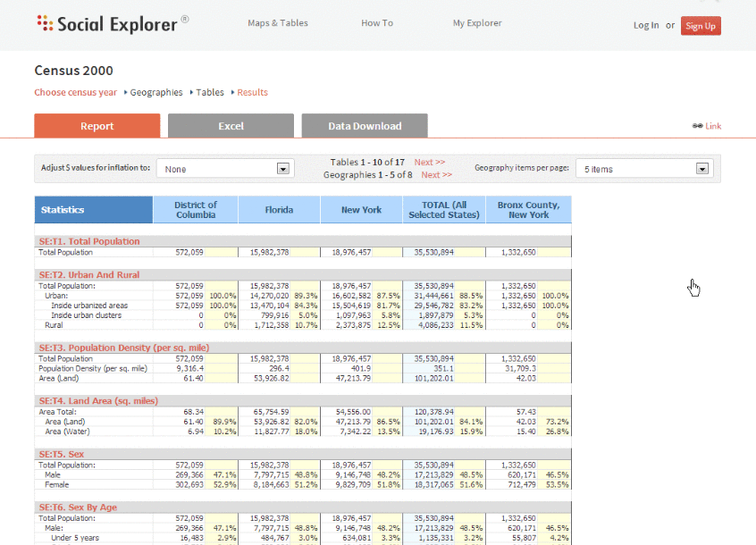
Task: Click the 14,270,020 Florida urban value
Action: tap(270, 296)
